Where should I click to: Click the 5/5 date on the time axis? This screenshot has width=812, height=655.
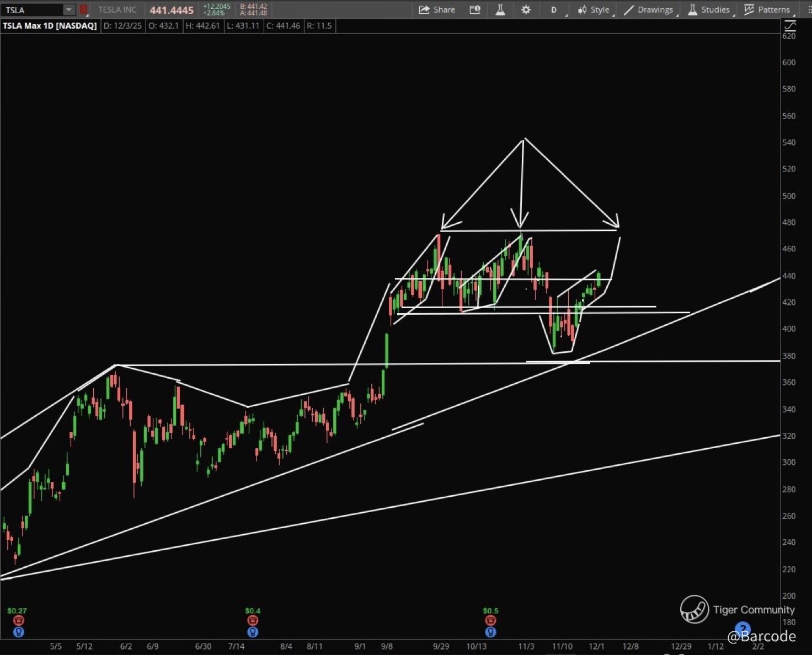[56, 646]
